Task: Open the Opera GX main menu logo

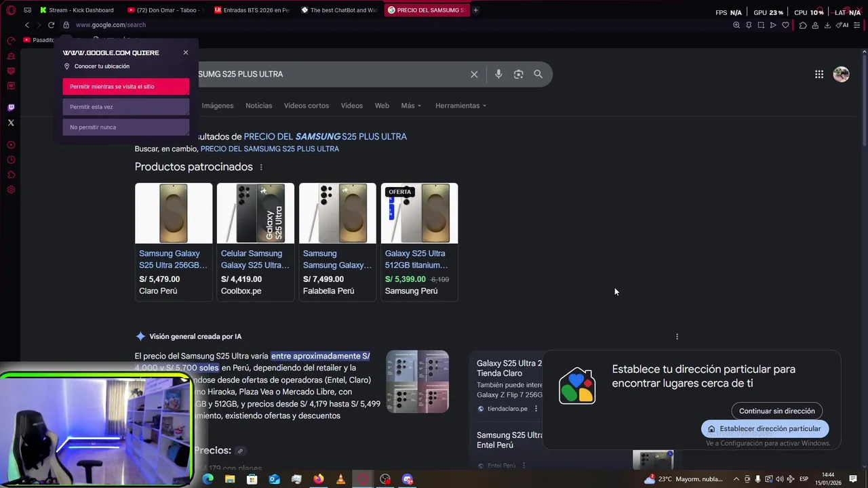Action: pyautogui.click(x=11, y=10)
